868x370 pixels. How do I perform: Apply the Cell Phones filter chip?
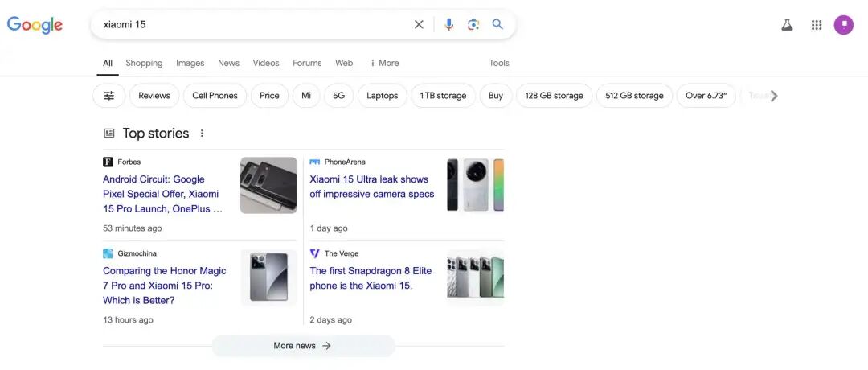click(215, 95)
